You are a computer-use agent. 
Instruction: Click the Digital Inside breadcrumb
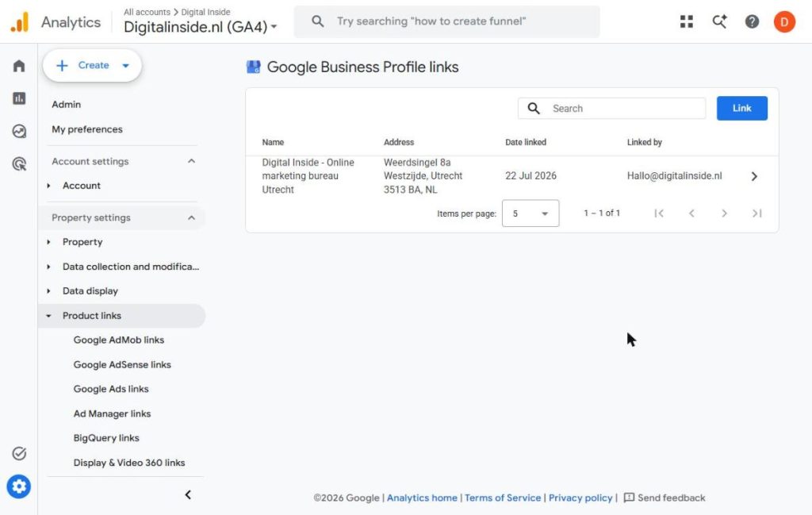(205, 12)
